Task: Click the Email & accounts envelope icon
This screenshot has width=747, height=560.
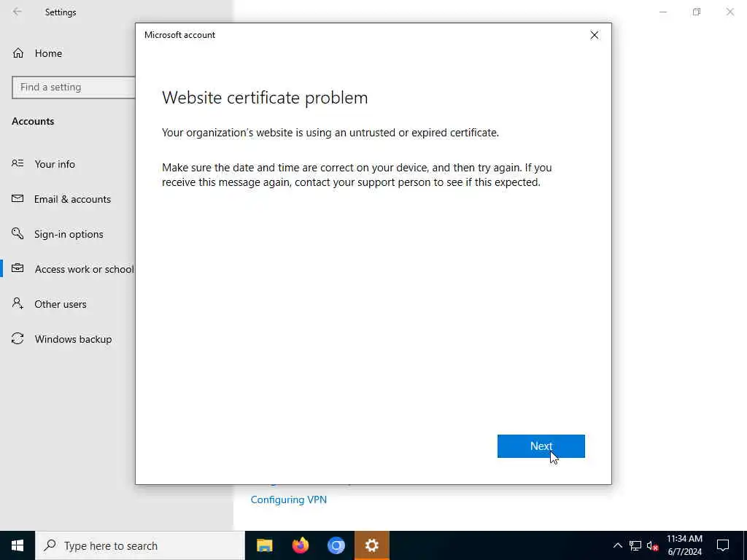Action: [18, 198]
